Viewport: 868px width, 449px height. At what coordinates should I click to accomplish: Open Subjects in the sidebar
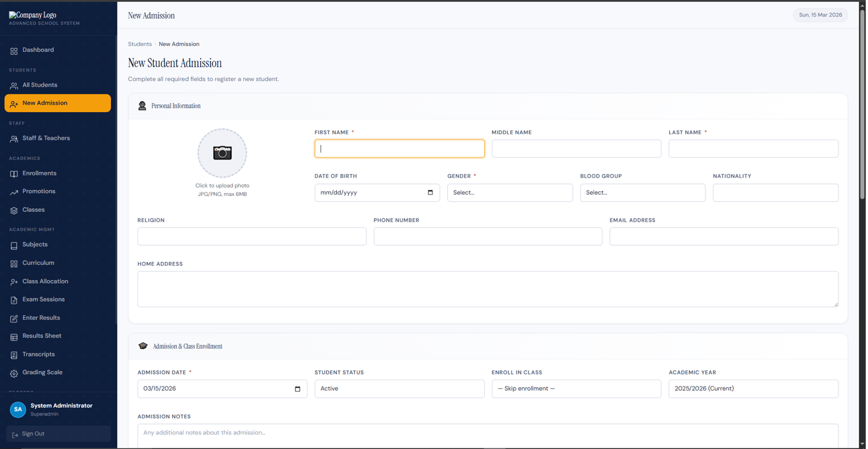[x=58, y=245]
